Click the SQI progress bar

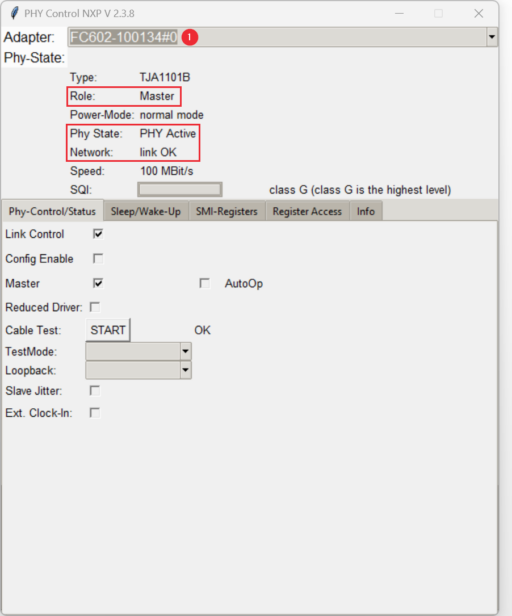(x=180, y=189)
